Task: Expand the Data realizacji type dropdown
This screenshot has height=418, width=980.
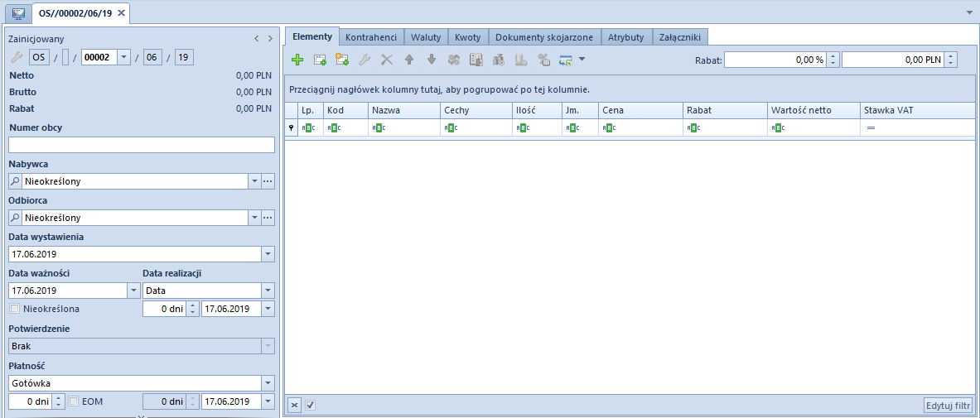Action: pyautogui.click(x=268, y=291)
